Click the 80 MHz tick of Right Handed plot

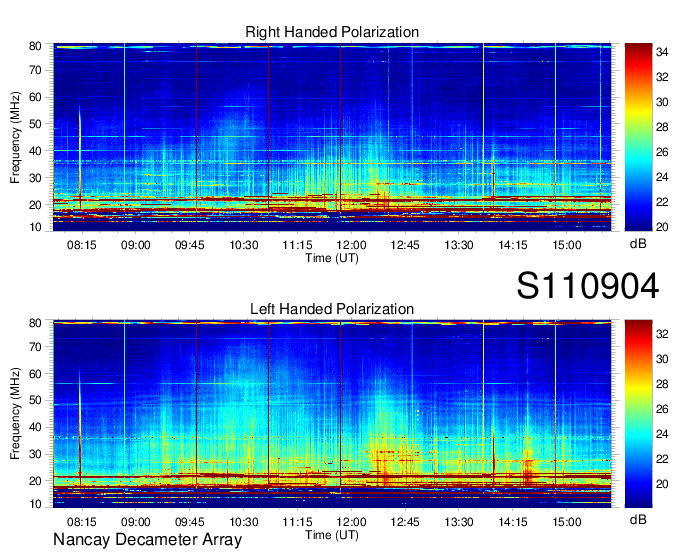pos(35,46)
